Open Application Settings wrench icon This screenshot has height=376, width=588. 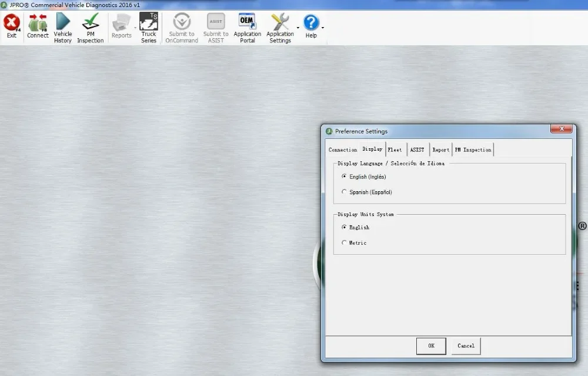(280, 21)
